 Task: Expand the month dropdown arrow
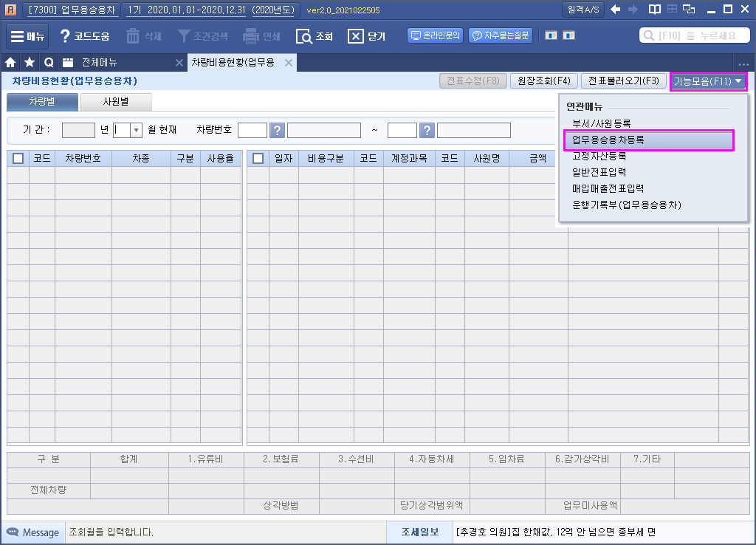[x=136, y=130]
